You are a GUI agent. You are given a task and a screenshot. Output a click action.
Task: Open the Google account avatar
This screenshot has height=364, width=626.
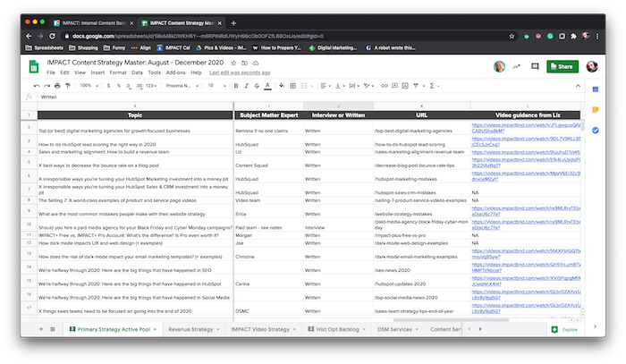(x=592, y=67)
